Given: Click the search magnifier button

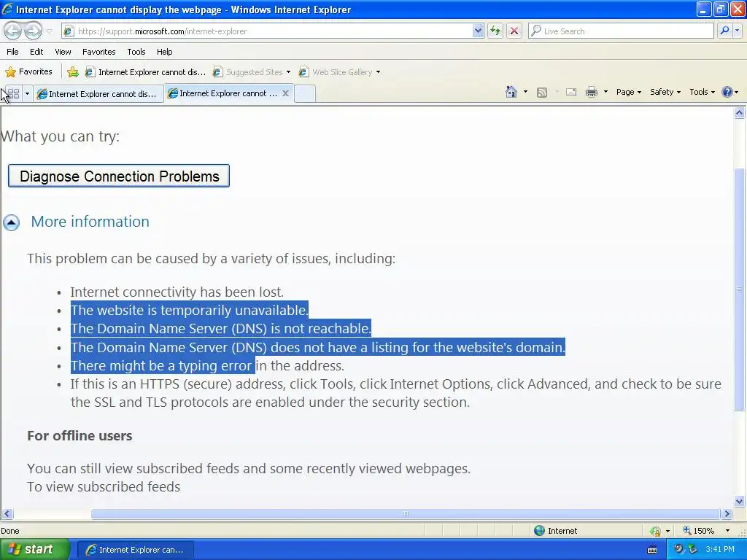Looking at the screenshot, I should click(724, 31).
